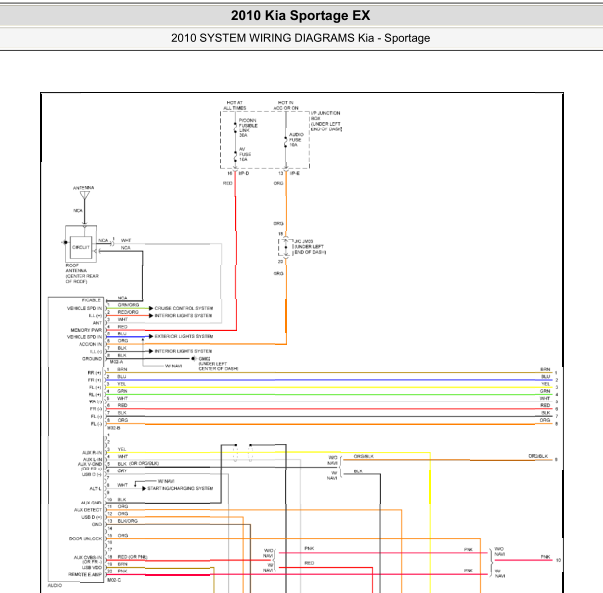Click the "EXTERIOR LIGHTS SYSTEM" label
Image resolution: width=603 pixels, height=593 pixels.
[183, 336]
